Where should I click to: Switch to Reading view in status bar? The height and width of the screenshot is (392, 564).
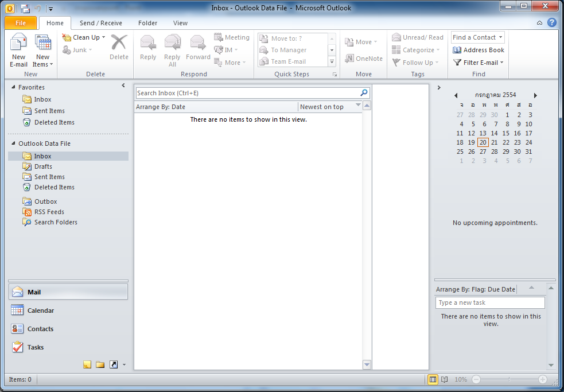point(445,379)
